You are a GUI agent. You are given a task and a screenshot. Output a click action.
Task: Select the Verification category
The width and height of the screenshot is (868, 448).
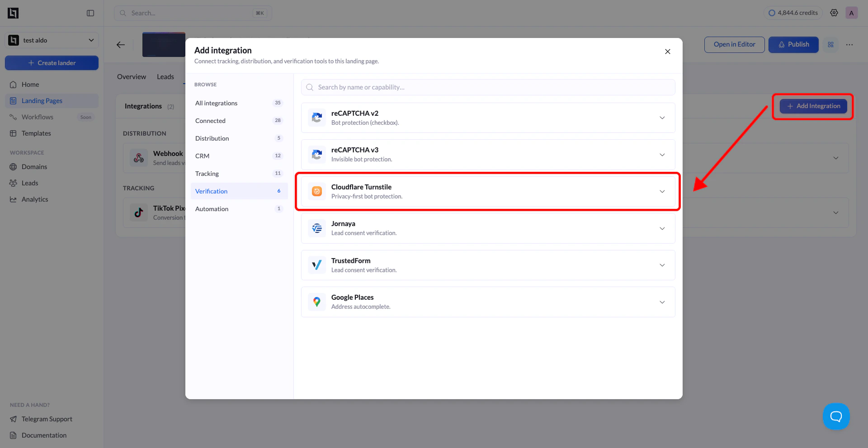[239, 191]
